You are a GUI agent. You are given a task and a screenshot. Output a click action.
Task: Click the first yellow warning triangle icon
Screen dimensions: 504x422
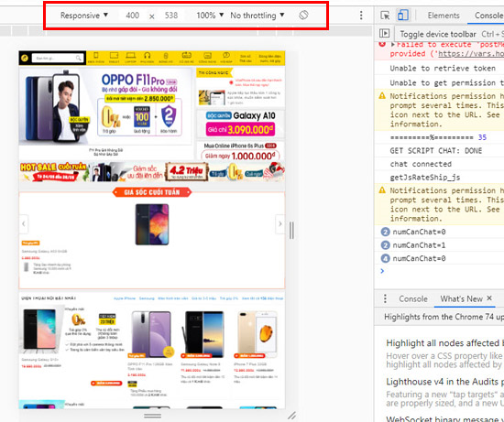(382, 96)
